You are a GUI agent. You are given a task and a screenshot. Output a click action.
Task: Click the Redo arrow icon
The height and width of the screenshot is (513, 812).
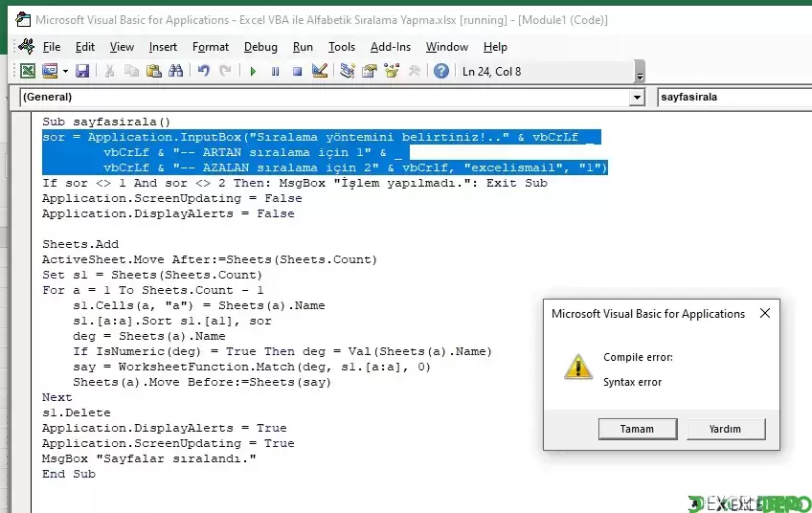point(225,71)
